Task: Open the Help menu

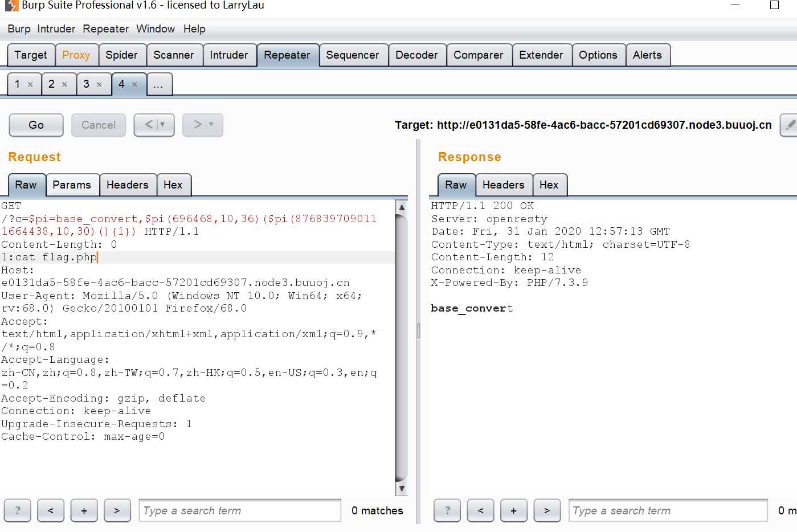Action: (x=194, y=29)
